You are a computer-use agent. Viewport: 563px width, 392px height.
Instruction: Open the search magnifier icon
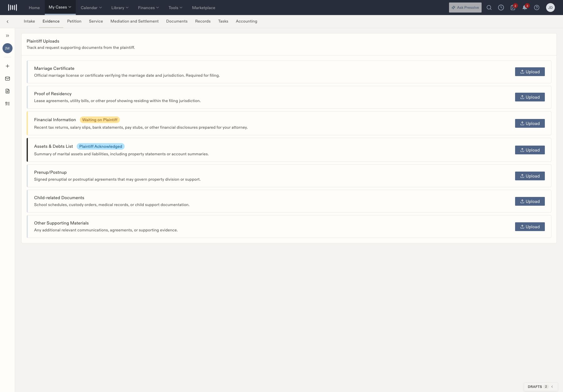489,8
